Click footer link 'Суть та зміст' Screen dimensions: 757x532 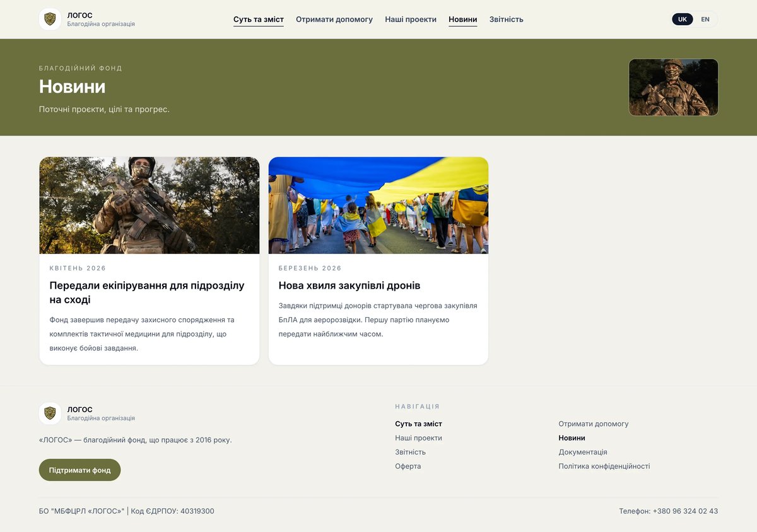[419, 424]
